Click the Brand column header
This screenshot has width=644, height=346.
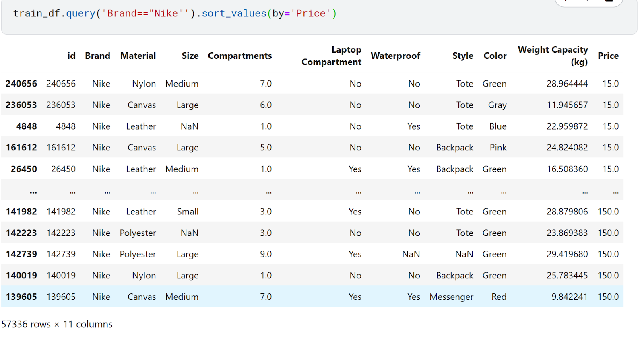click(x=97, y=56)
